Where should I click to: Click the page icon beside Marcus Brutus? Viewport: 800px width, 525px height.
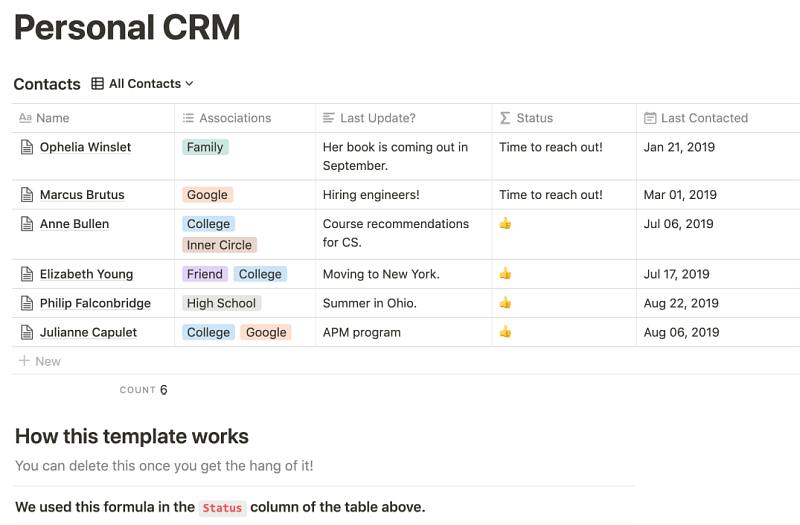(27, 195)
